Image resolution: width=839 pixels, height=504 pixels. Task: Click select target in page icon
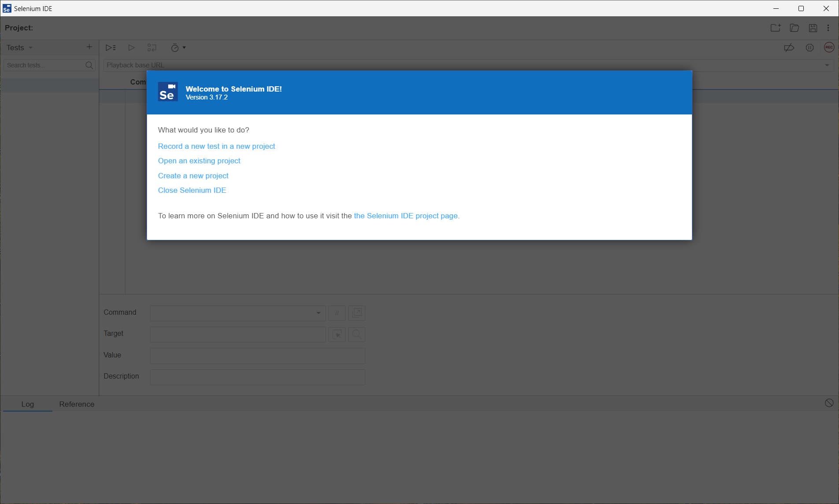click(337, 335)
